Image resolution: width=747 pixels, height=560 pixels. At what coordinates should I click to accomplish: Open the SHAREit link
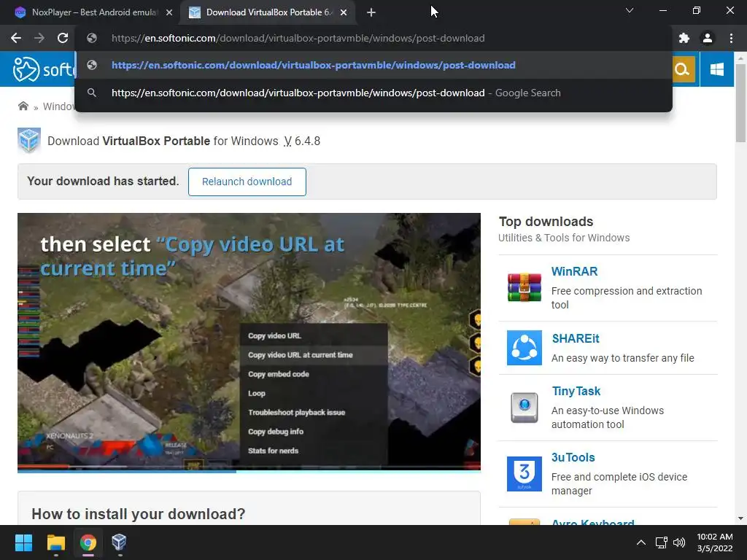tap(575, 338)
